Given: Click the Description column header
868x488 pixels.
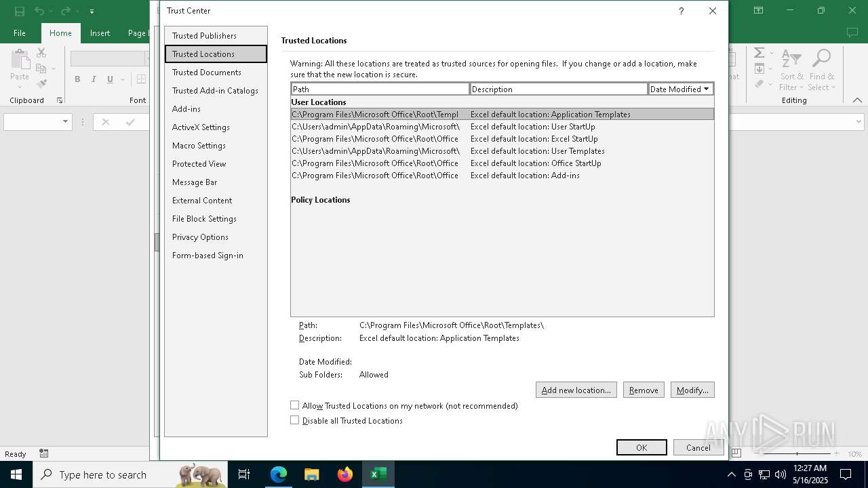Looking at the screenshot, I should 559,89.
